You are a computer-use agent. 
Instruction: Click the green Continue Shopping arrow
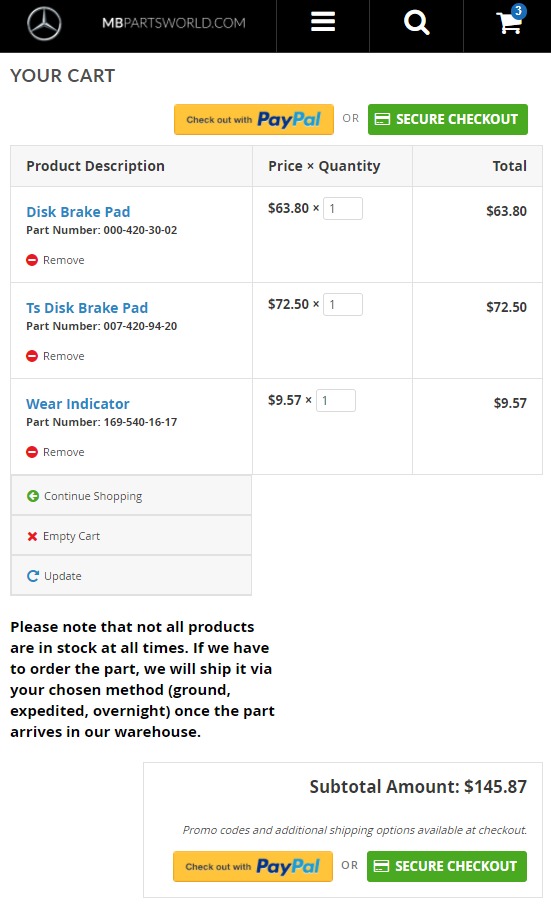click(x=33, y=496)
